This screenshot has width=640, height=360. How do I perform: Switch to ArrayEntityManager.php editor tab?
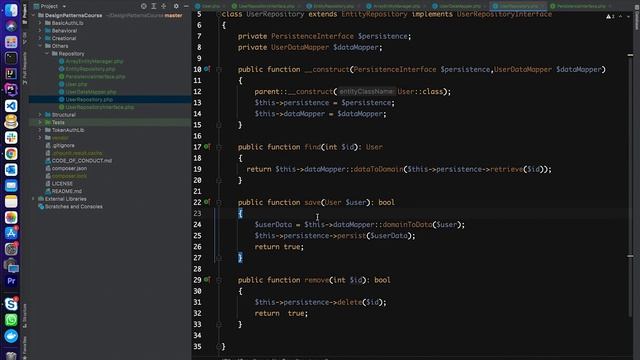pyautogui.click(x=395, y=6)
